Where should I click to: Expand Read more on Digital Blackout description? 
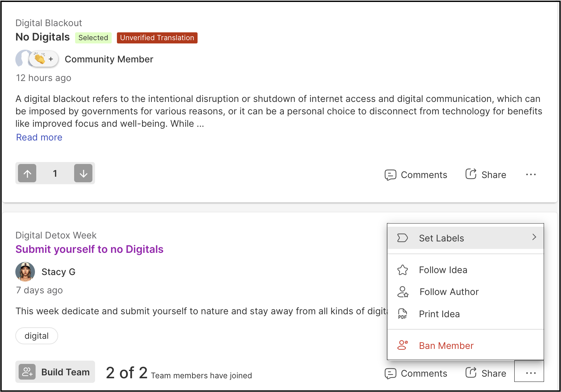coord(39,137)
